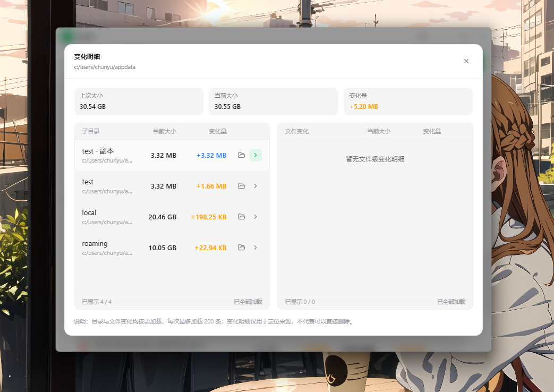Open folder for test - 副本 row

(241, 155)
